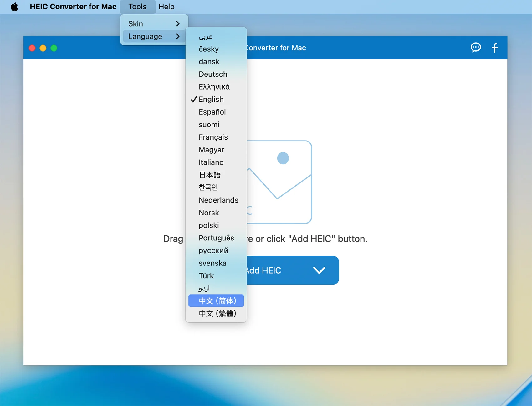Image resolution: width=532 pixels, height=406 pixels.
Task: Choose русский from the list
Action: [x=213, y=250]
